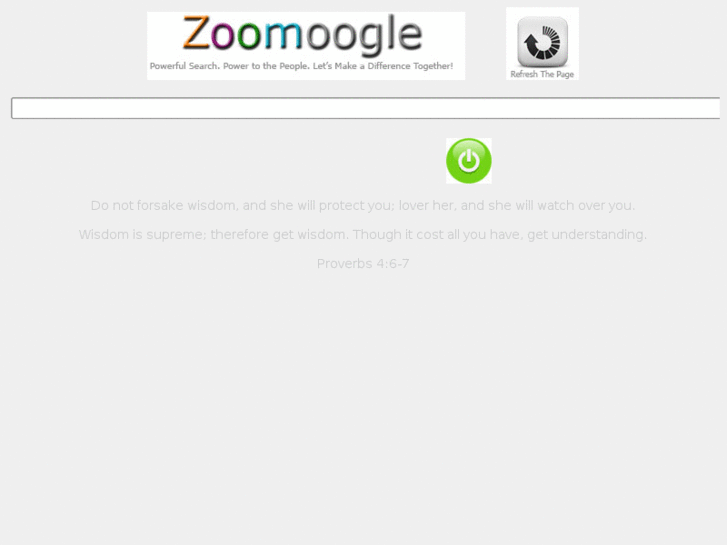Click the circular arrow refresh icon
The height and width of the screenshot is (545, 727).
[x=542, y=41]
